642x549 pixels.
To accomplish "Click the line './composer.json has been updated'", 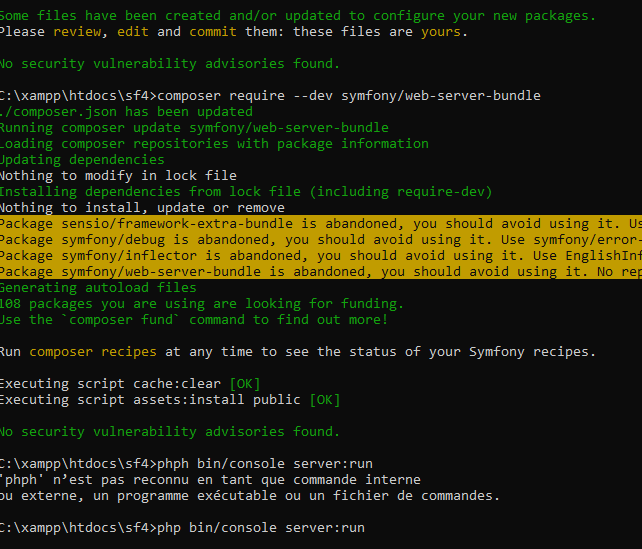I will [x=127, y=112].
